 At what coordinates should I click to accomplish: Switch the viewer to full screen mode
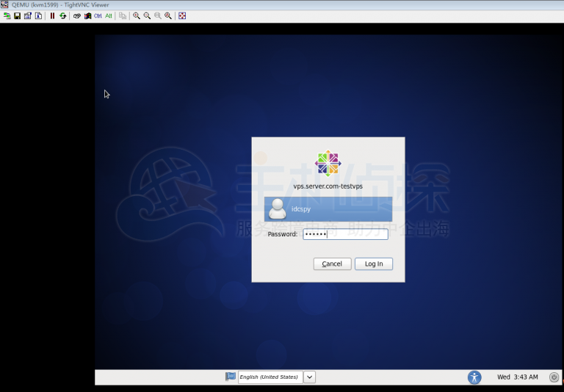182,15
